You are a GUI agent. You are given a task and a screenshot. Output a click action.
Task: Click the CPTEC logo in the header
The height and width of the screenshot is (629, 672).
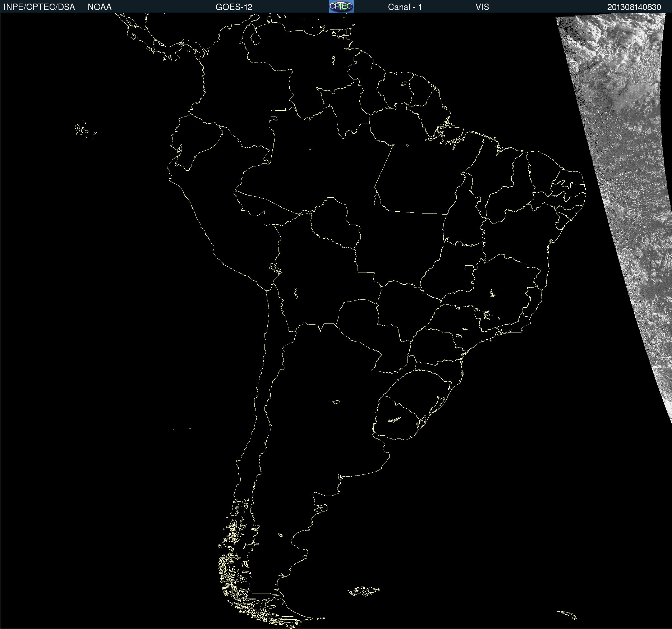click(x=341, y=6)
